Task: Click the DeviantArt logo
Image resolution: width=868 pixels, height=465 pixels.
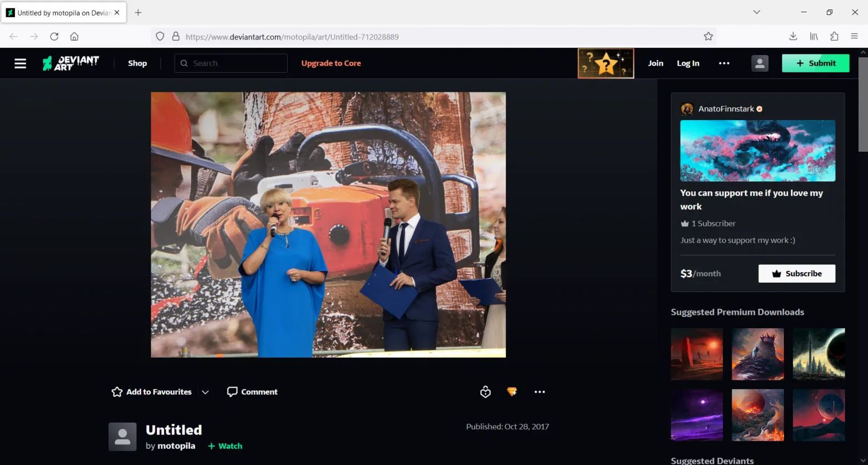Action: [x=71, y=63]
